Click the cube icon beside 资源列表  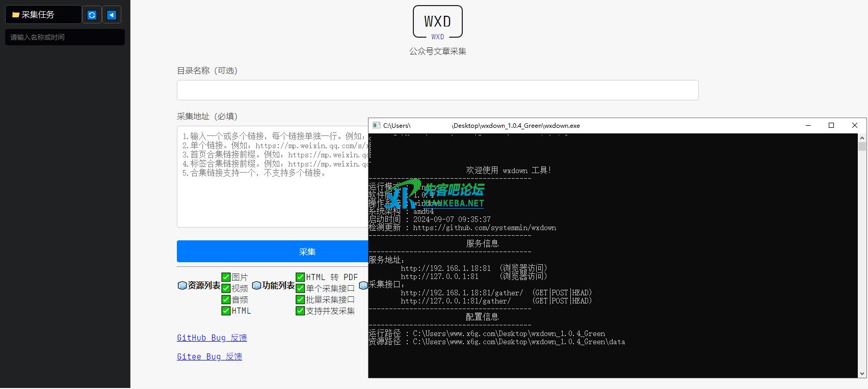(x=182, y=286)
